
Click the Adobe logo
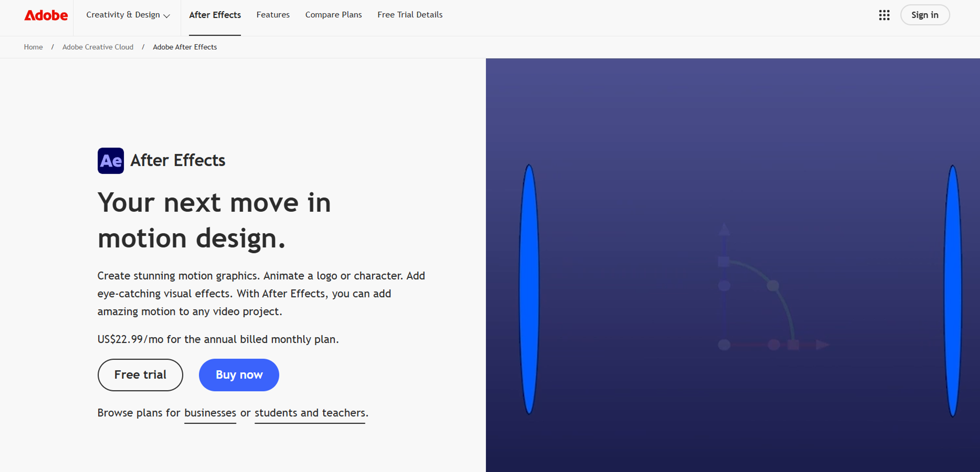[x=46, y=15]
